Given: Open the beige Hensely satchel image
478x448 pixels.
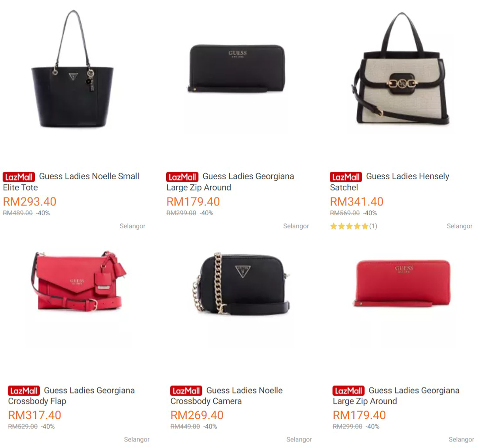Looking at the screenshot, I should 400,69.
